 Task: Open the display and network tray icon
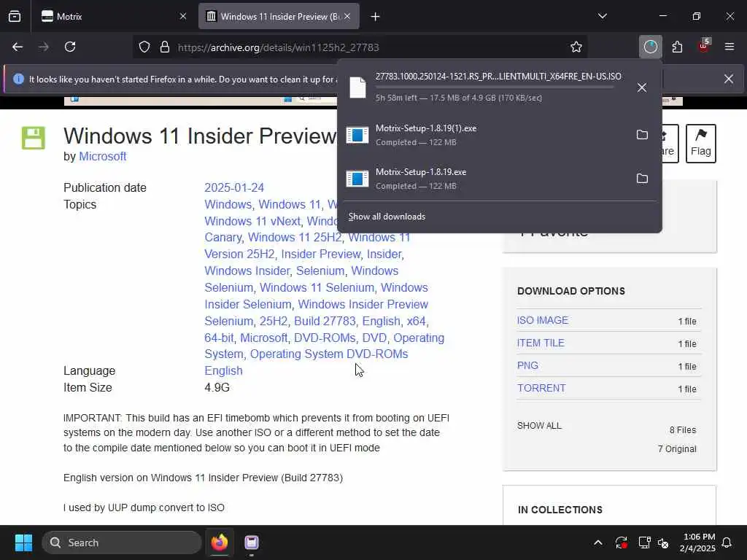[644, 542]
